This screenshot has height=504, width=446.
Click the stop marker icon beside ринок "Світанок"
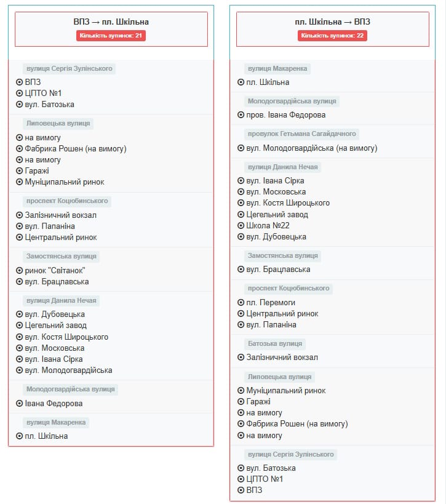20,271
